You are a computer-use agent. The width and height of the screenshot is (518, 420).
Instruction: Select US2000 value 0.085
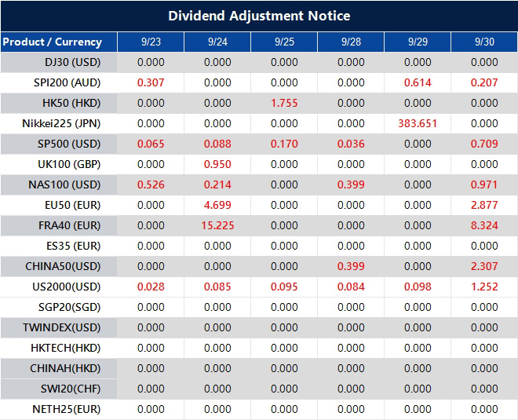pyautogui.click(x=217, y=287)
